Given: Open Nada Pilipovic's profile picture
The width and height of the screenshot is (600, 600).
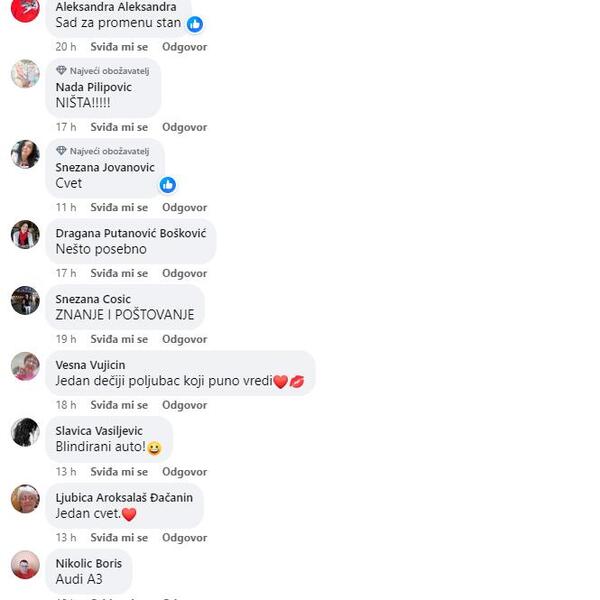Looking at the screenshot, I should [25, 74].
